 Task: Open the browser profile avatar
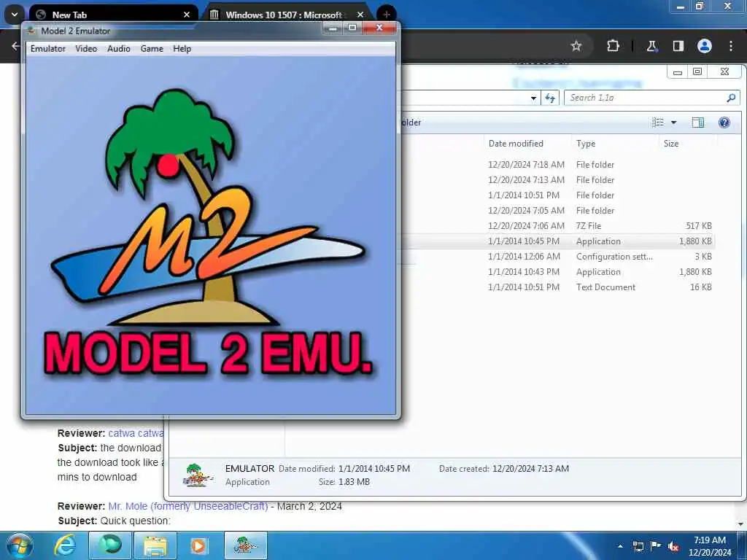[x=705, y=46]
